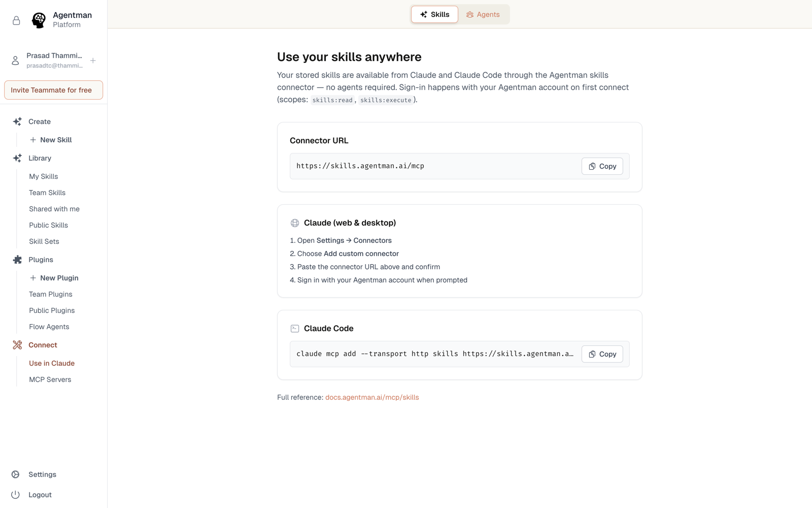Click the globe icon next to Claude (web & desktop)

click(x=295, y=223)
